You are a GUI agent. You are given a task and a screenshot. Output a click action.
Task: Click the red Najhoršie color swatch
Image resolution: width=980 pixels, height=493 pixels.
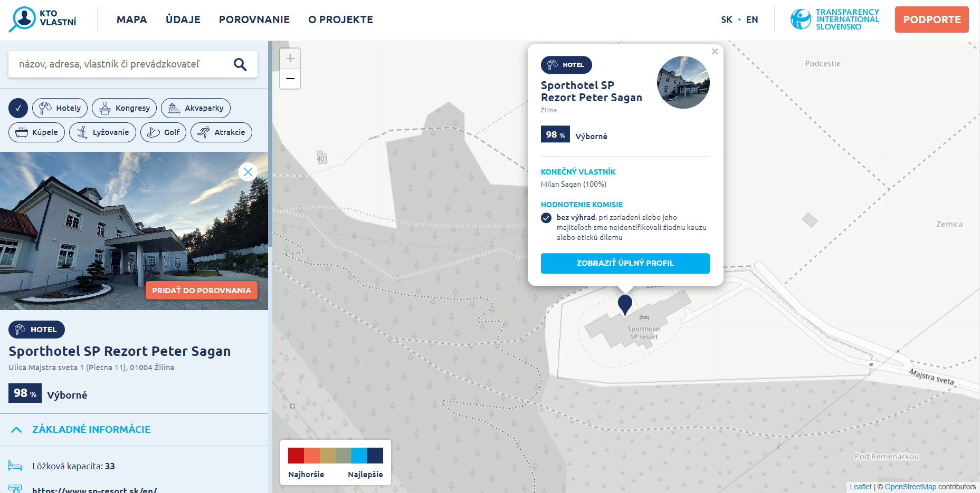[296, 456]
